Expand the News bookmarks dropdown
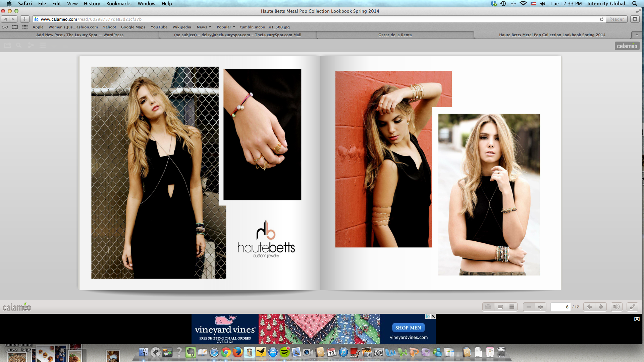This screenshot has width=644, height=362. point(204,27)
